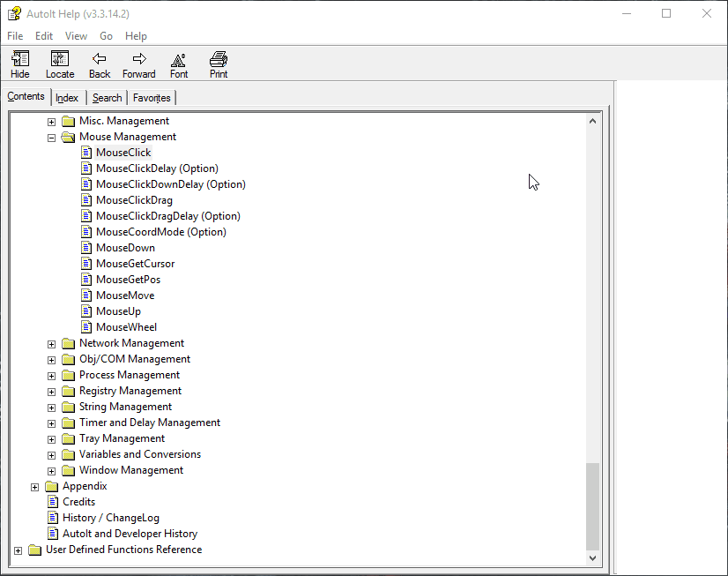The height and width of the screenshot is (576, 728).
Task: Open the MouseGetPos topic
Action: pos(128,279)
